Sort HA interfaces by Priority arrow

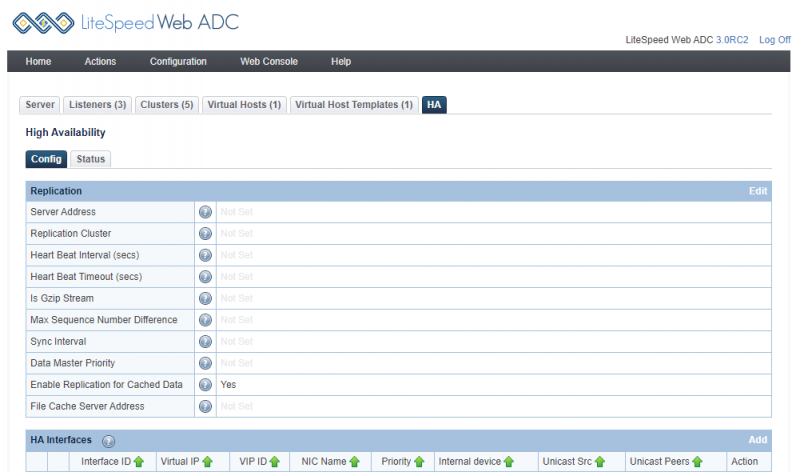tap(419, 462)
